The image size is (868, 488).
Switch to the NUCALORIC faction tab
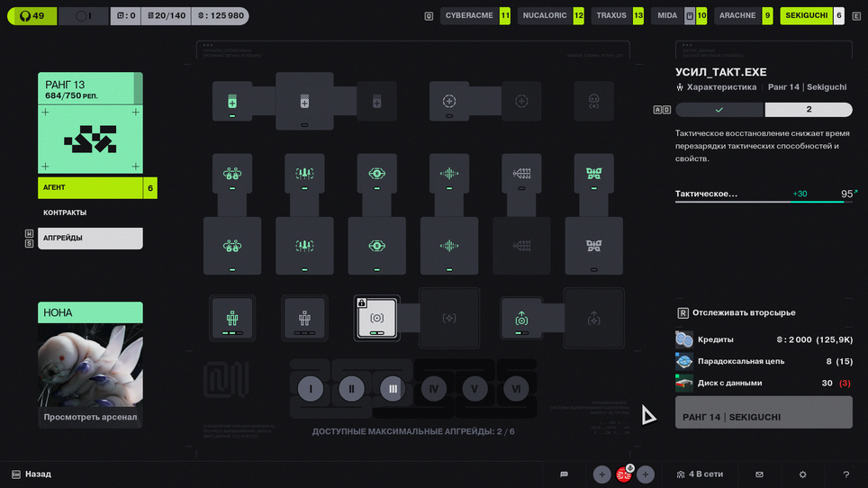tap(551, 15)
